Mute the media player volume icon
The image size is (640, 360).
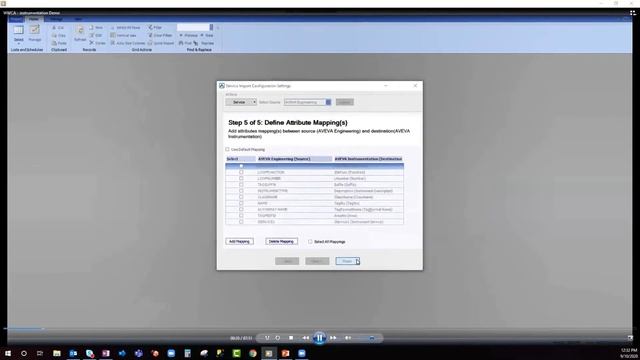click(x=348, y=338)
